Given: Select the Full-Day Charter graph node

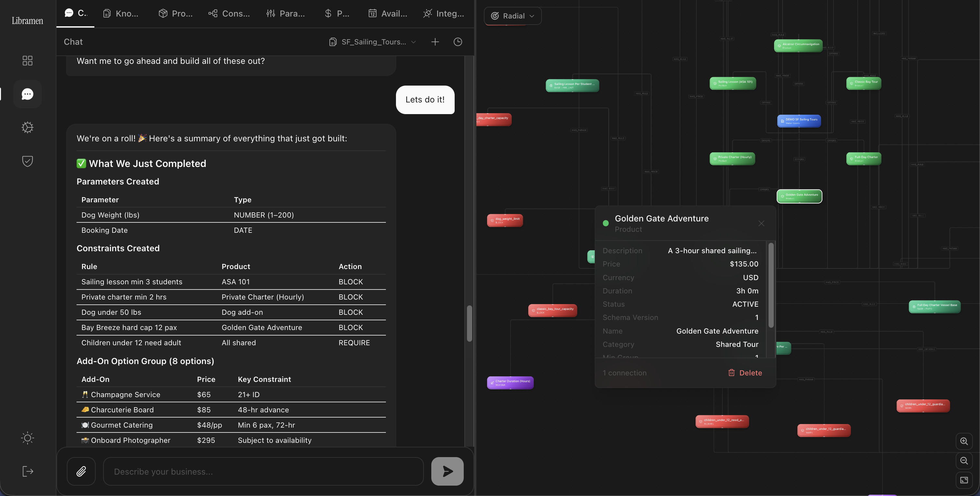Looking at the screenshot, I should 864,159.
